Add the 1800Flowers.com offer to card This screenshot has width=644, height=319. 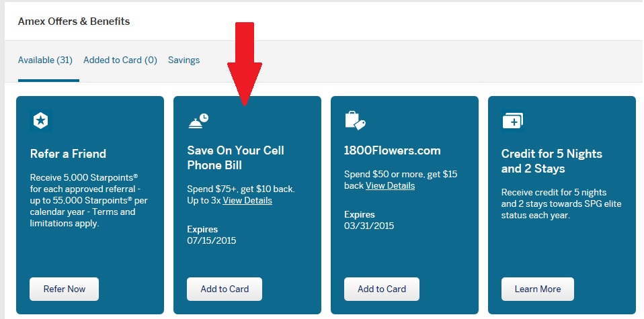point(382,289)
